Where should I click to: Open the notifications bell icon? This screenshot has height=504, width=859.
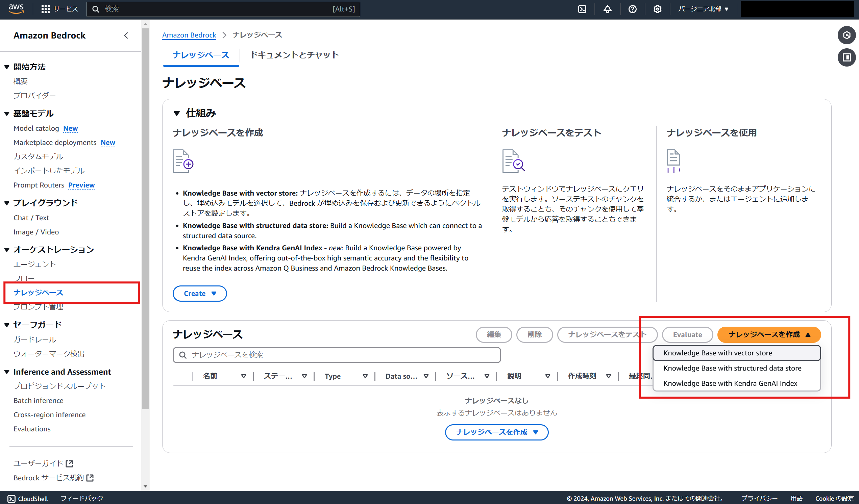(x=607, y=9)
